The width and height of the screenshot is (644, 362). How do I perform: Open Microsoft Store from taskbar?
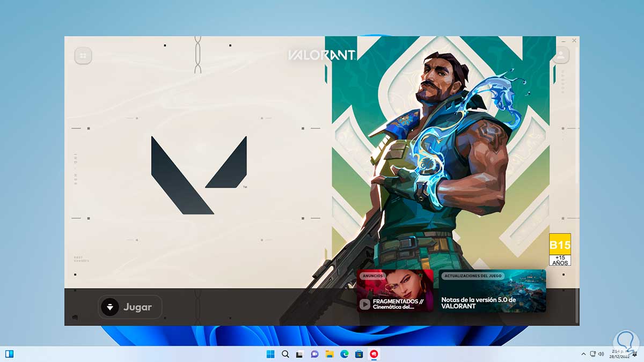[359, 354]
